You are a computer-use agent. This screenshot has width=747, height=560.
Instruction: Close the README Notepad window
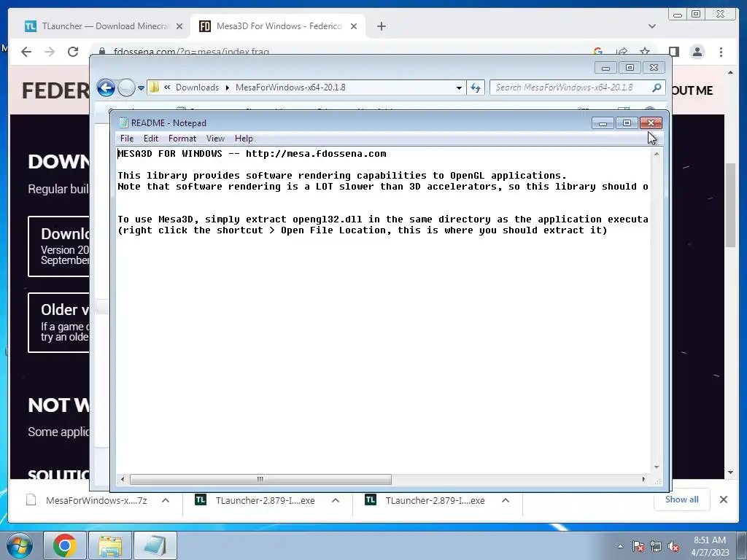click(651, 123)
